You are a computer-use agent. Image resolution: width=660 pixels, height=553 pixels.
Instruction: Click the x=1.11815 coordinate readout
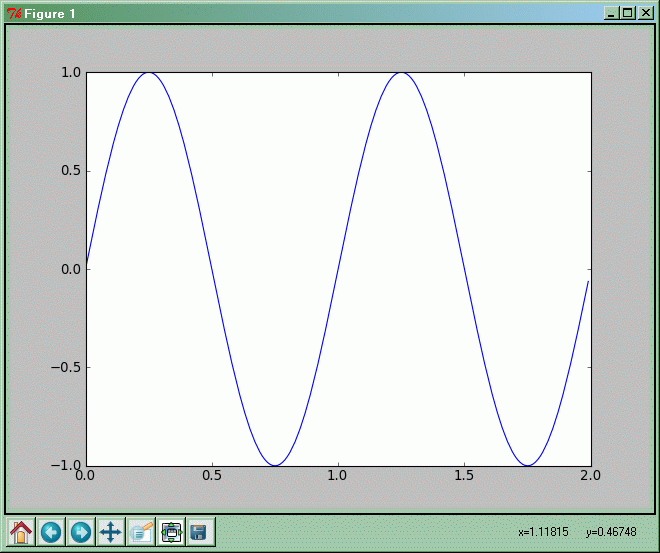(x=543, y=533)
